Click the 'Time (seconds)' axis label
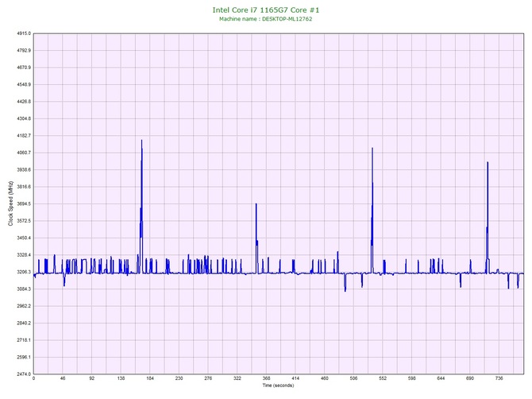This screenshot has width=532, height=399. pyautogui.click(x=278, y=385)
